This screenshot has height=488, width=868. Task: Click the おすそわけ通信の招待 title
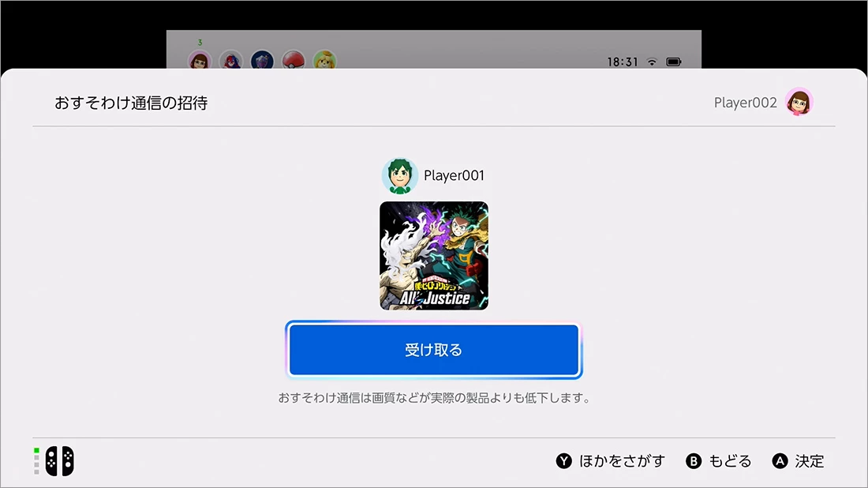point(131,103)
